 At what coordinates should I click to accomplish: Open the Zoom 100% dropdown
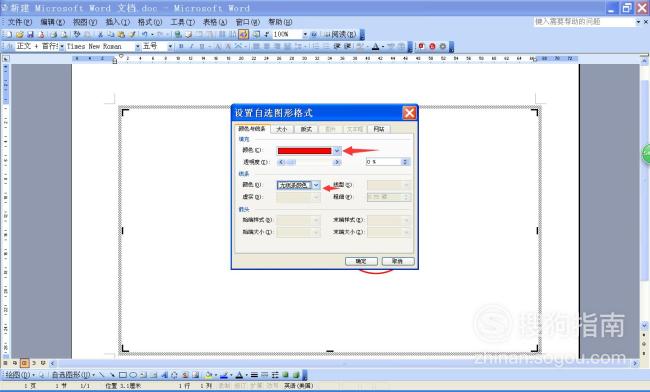(x=305, y=34)
